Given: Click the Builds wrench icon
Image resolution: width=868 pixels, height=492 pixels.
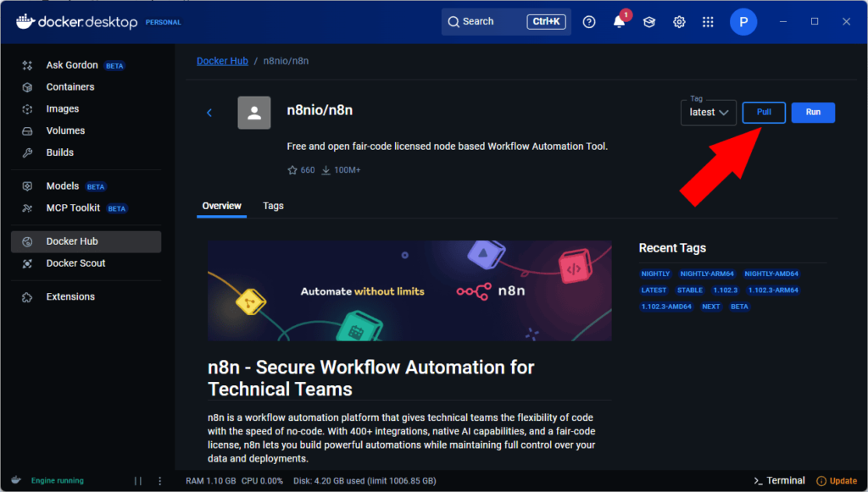Looking at the screenshot, I should point(27,152).
